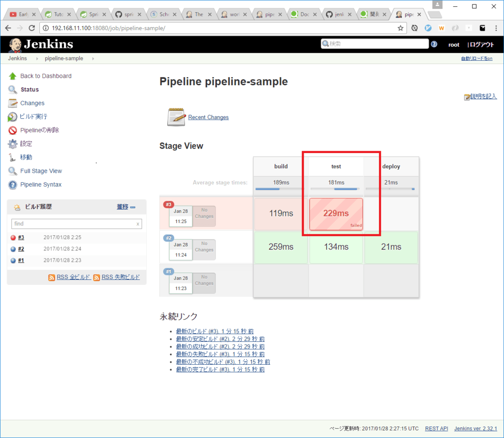Click the Pipeline削除 delete icon

[x=12, y=130]
